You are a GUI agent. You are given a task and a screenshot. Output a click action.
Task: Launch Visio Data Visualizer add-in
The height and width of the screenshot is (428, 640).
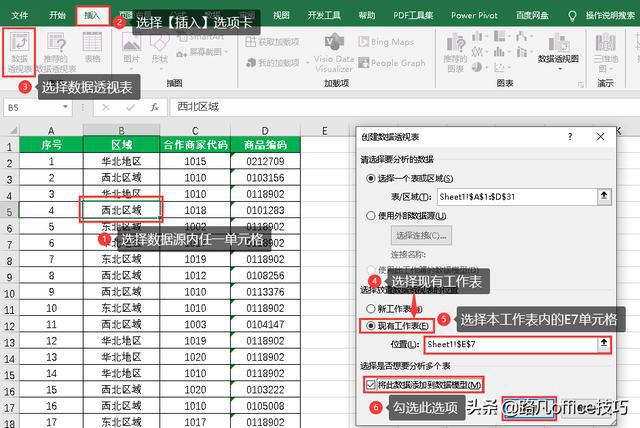point(334,53)
